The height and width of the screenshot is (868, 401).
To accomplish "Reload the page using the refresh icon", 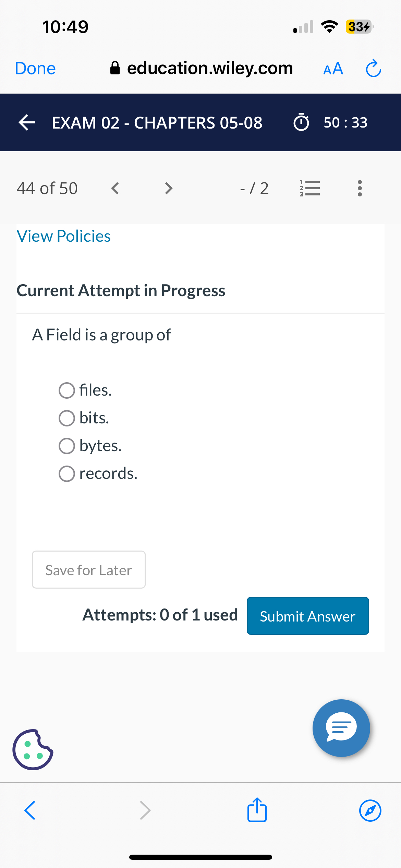I will pyautogui.click(x=373, y=68).
